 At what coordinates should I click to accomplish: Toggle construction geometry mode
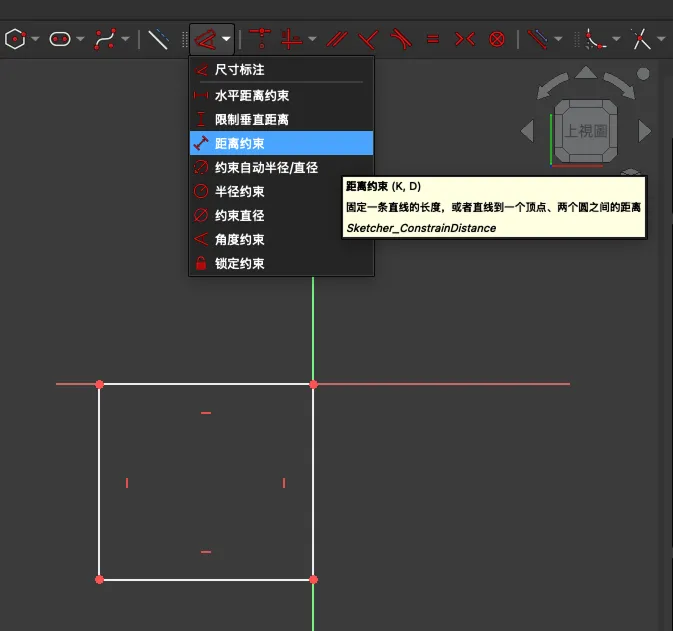(158, 39)
